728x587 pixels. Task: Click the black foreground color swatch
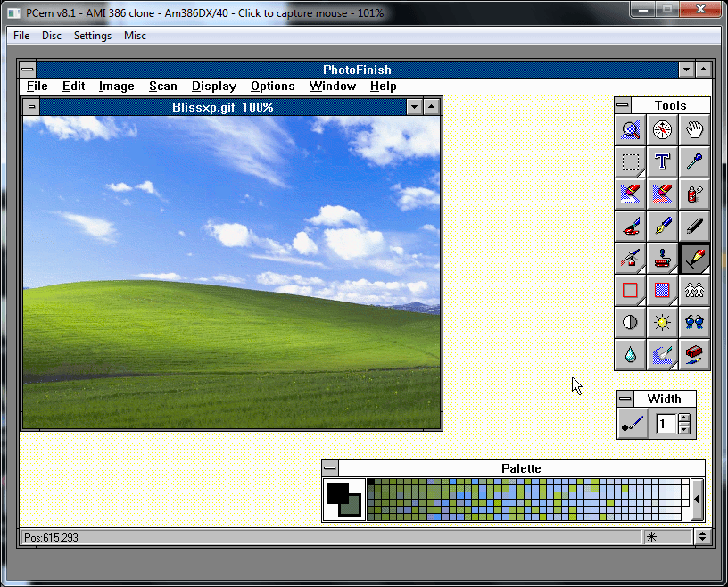point(337,493)
